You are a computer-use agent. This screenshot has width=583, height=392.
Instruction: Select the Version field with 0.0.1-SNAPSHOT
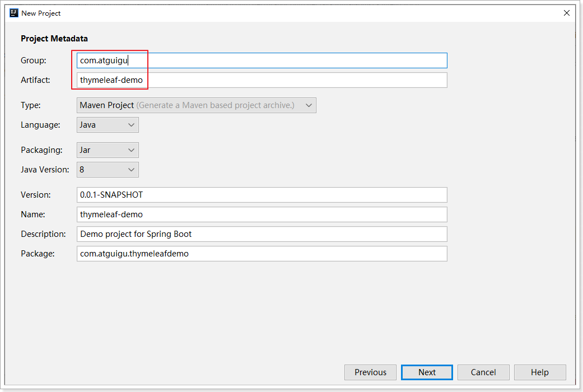(x=262, y=195)
